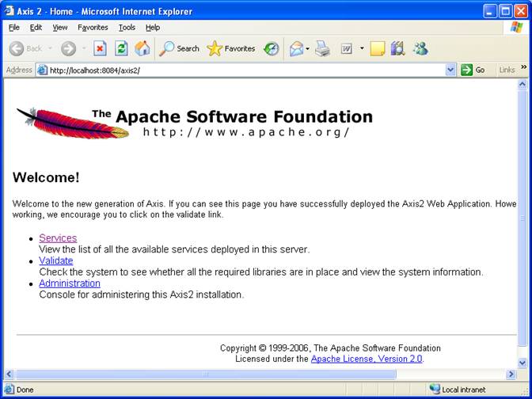Click the Copyright 1999-2006 footer text

click(x=330, y=348)
